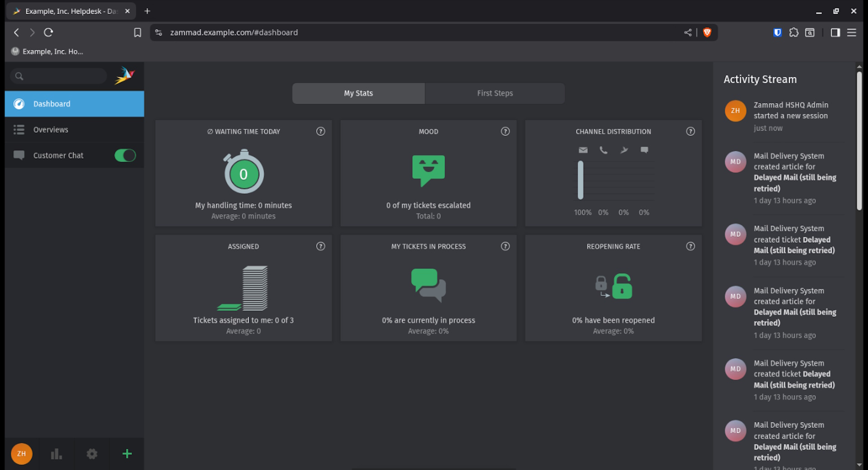Bookmark this page via bookmark icon
Image resolution: width=868 pixels, height=470 pixels.
(x=137, y=33)
